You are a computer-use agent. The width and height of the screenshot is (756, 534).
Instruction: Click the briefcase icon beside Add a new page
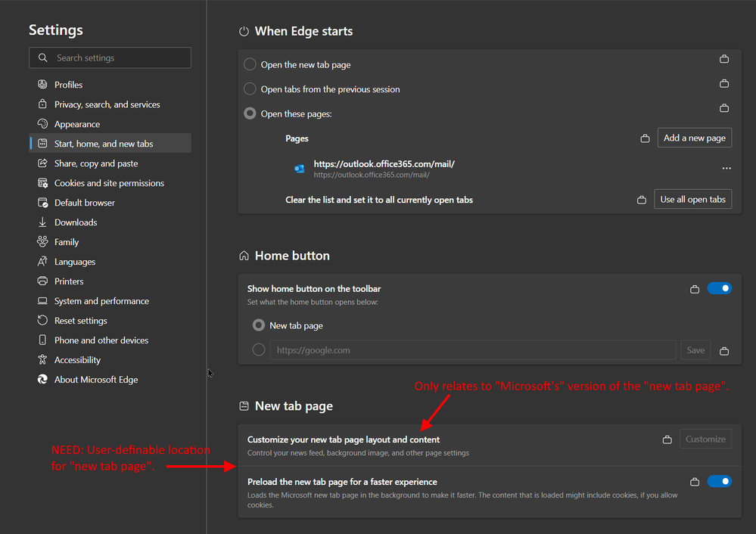coord(646,138)
